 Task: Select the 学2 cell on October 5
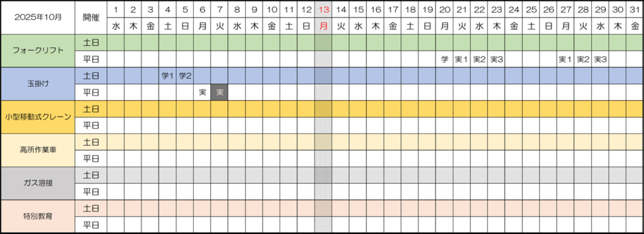pos(185,76)
